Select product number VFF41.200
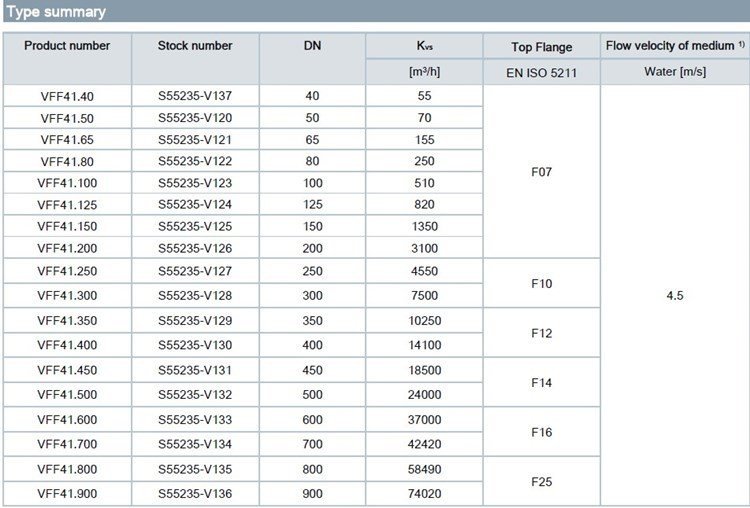750x508 pixels. [x=67, y=248]
